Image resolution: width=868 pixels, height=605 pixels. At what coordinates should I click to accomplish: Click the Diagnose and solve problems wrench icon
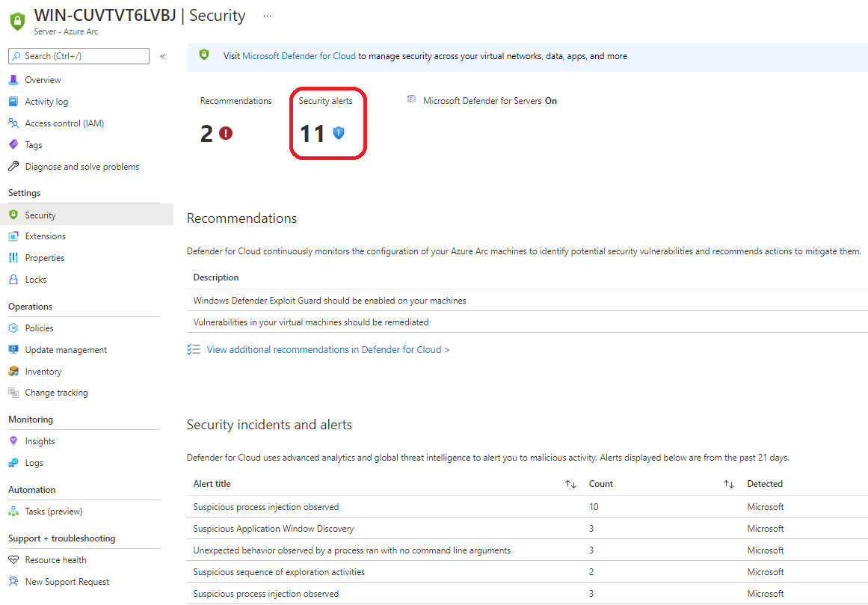point(13,167)
